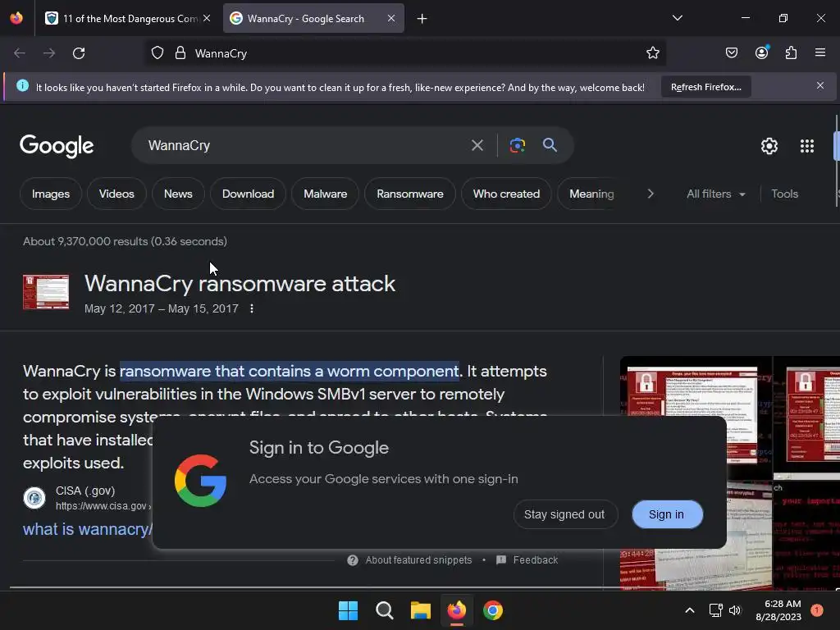The image size is (840, 630).
Task: Open the Windows Start menu
Action: [x=348, y=610]
